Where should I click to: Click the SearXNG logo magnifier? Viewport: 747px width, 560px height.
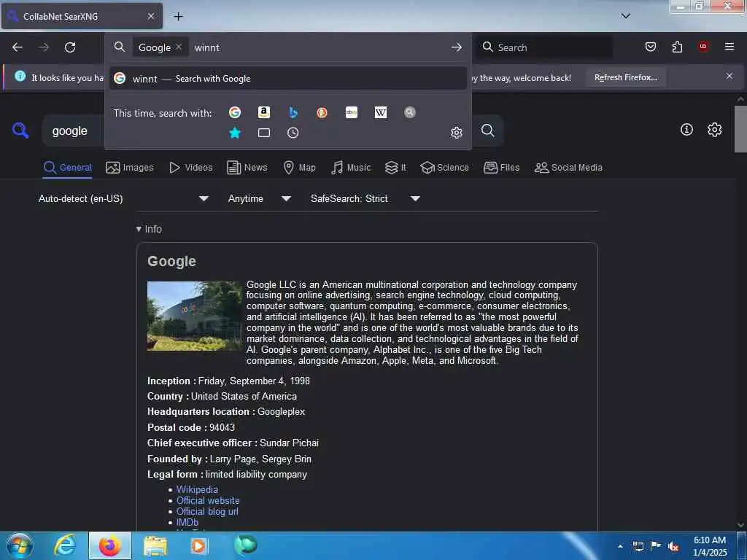(x=20, y=130)
